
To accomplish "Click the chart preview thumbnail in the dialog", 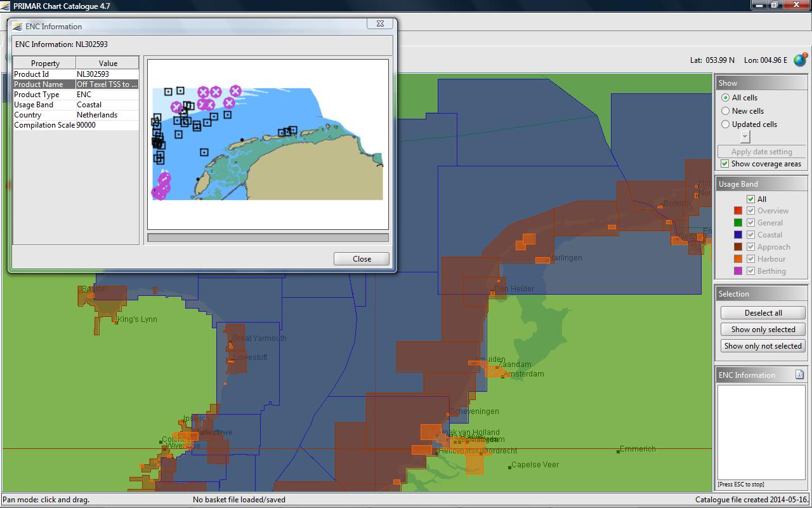I will tap(268, 144).
